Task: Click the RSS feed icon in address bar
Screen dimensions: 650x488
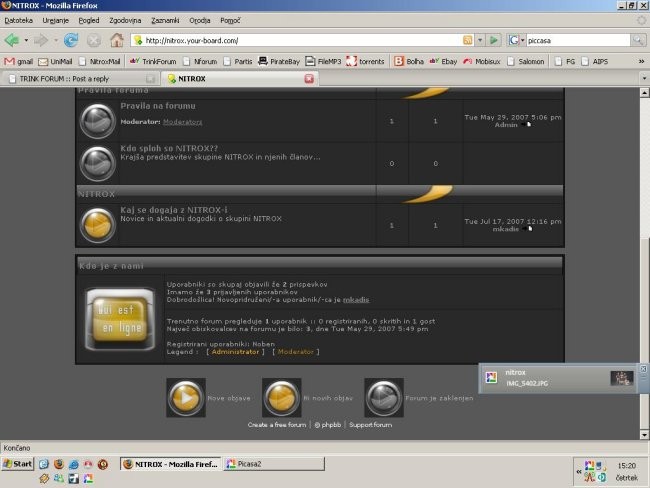Action: [x=467, y=40]
